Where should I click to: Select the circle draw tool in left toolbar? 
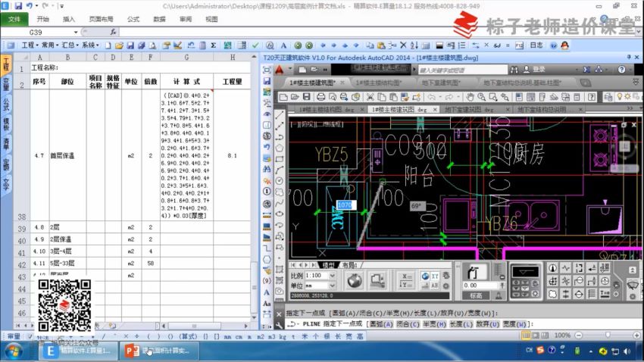(280, 181)
